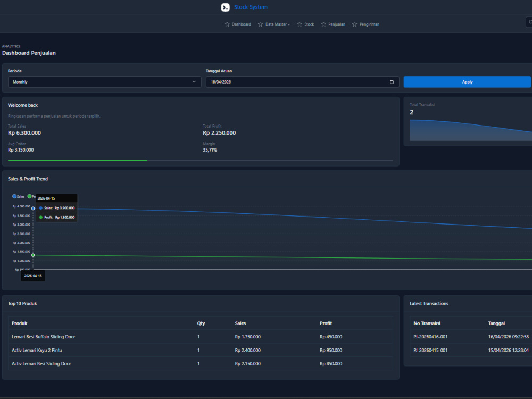Select Activ Lemari Besi Sliding Door
The height and width of the screenshot is (399, 532).
(x=200, y=364)
